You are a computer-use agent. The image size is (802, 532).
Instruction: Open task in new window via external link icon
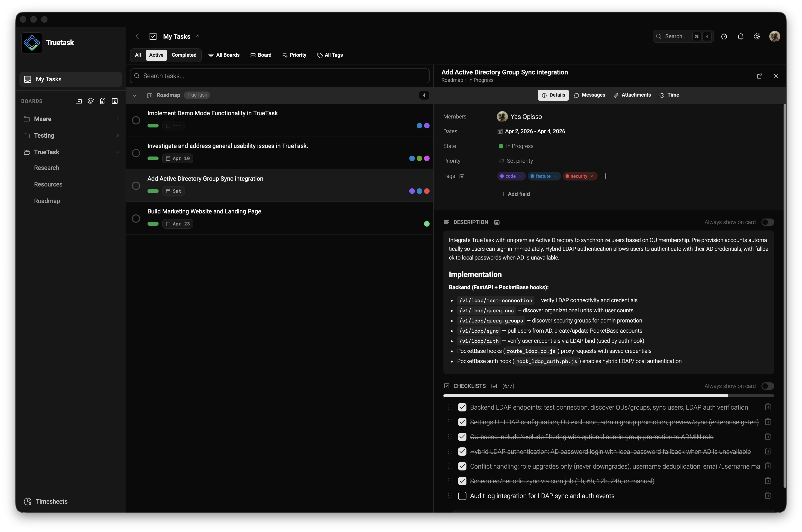point(760,76)
